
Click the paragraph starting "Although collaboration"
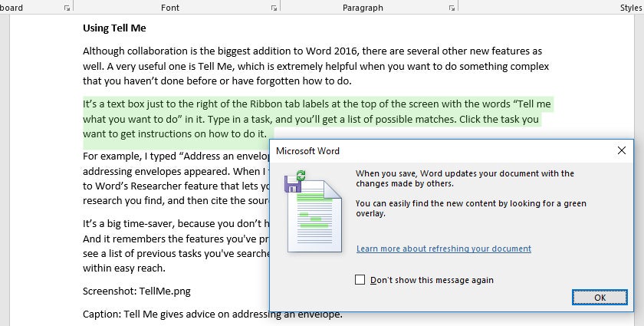[316, 66]
